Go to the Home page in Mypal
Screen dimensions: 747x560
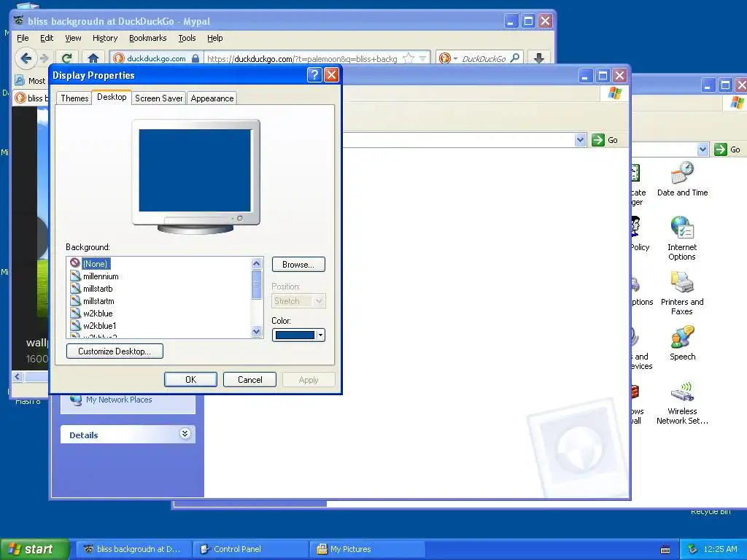pos(93,58)
